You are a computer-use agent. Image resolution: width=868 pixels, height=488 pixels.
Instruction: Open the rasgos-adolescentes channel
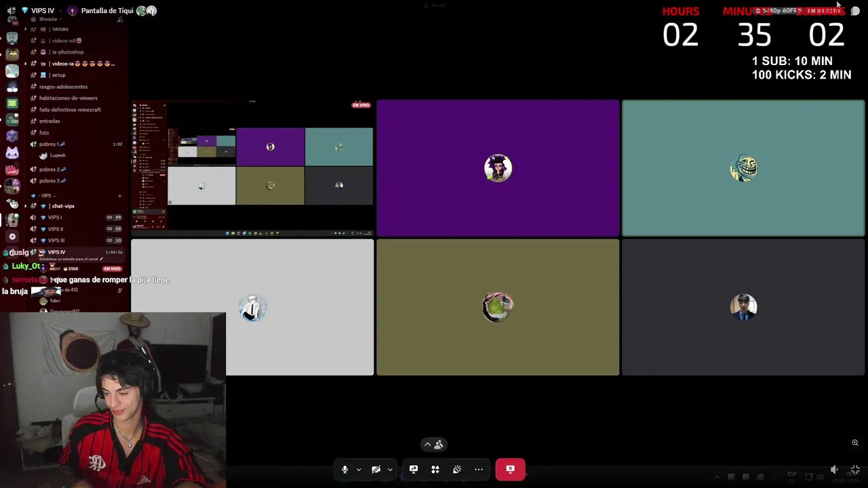coord(76,87)
